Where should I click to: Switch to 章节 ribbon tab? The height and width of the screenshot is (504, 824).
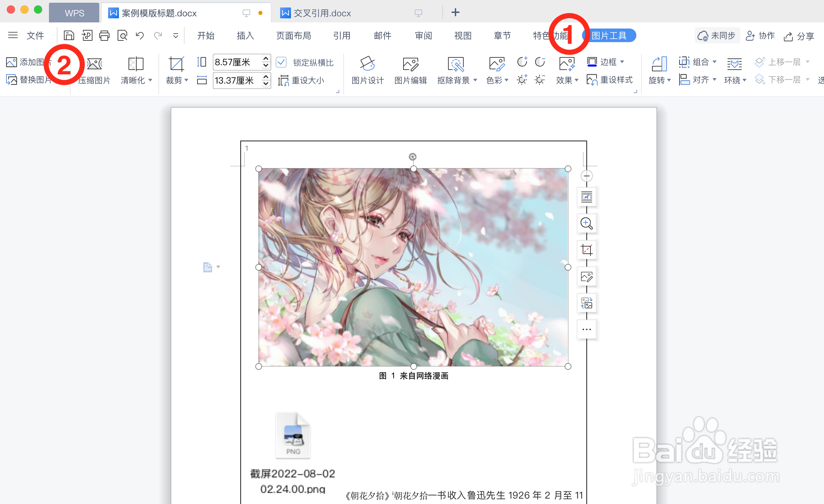pyautogui.click(x=502, y=36)
